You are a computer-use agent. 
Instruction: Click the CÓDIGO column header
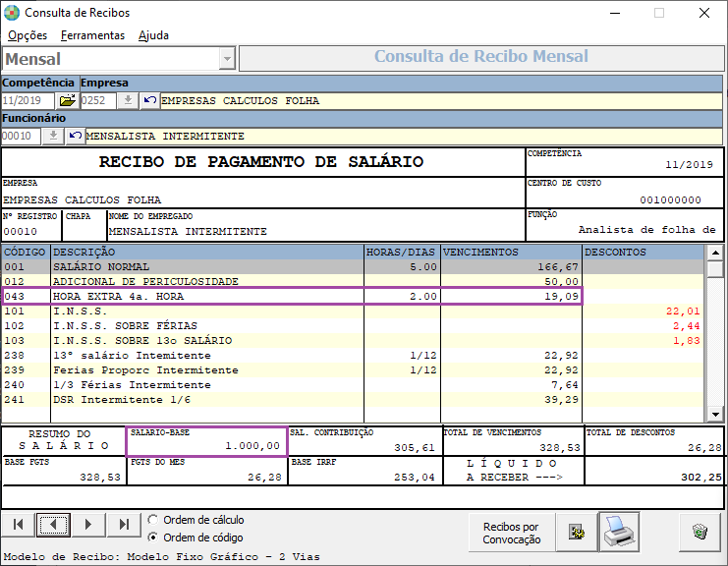coord(26,253)
